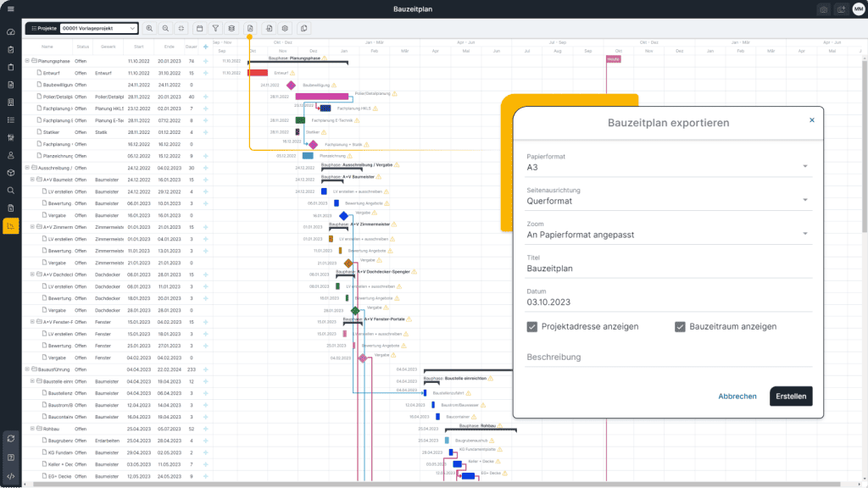Click the Erstellen button in the dialog
This screenshot has width=868, height=488.
[790, 396]
